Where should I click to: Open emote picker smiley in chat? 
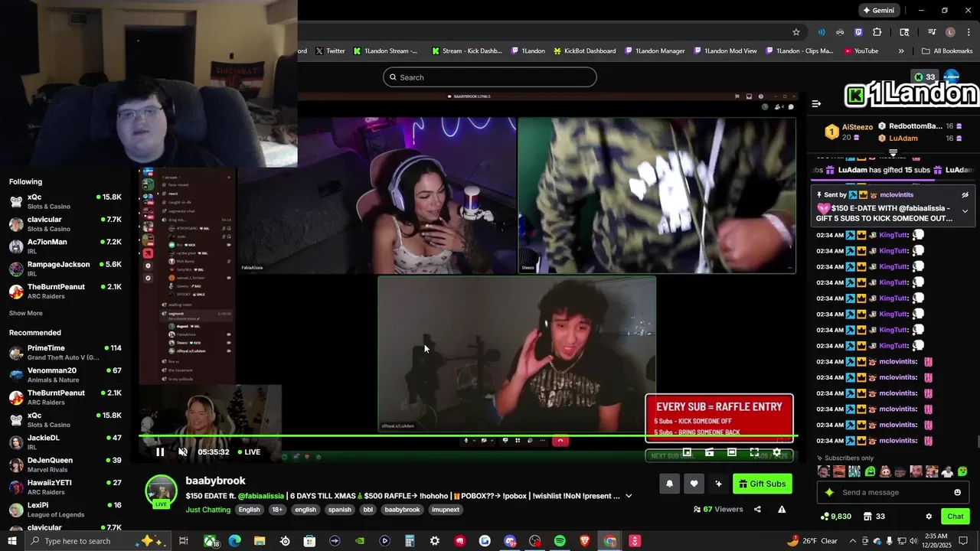[x=957, y=492]
